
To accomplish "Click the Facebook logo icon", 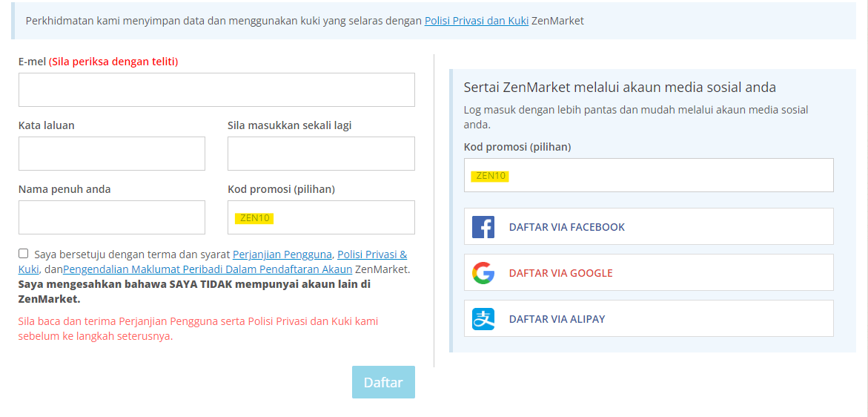I will coord(483,227).
